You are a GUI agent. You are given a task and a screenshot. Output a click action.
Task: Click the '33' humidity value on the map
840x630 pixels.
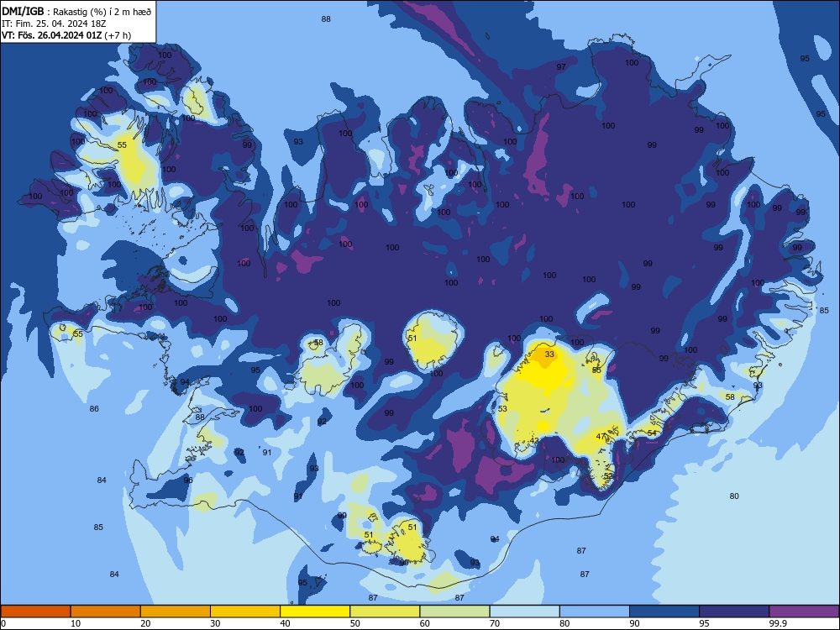[x=549, y=354]
